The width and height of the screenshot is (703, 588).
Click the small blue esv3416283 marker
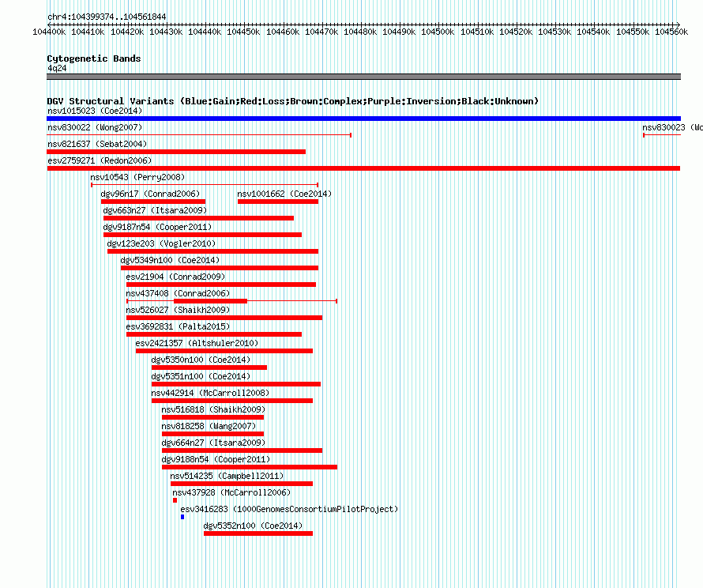pos(182,517)
